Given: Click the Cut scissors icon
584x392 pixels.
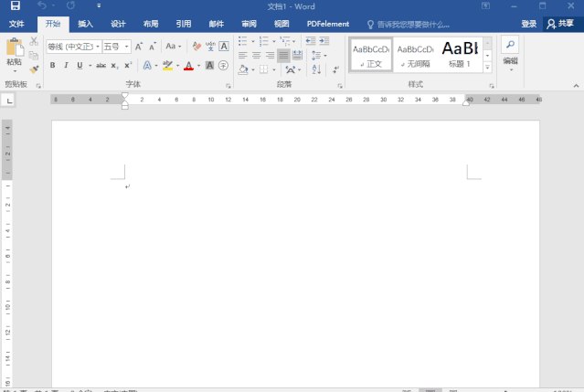Looking at the screenshot, I should (x=34, y=42).
